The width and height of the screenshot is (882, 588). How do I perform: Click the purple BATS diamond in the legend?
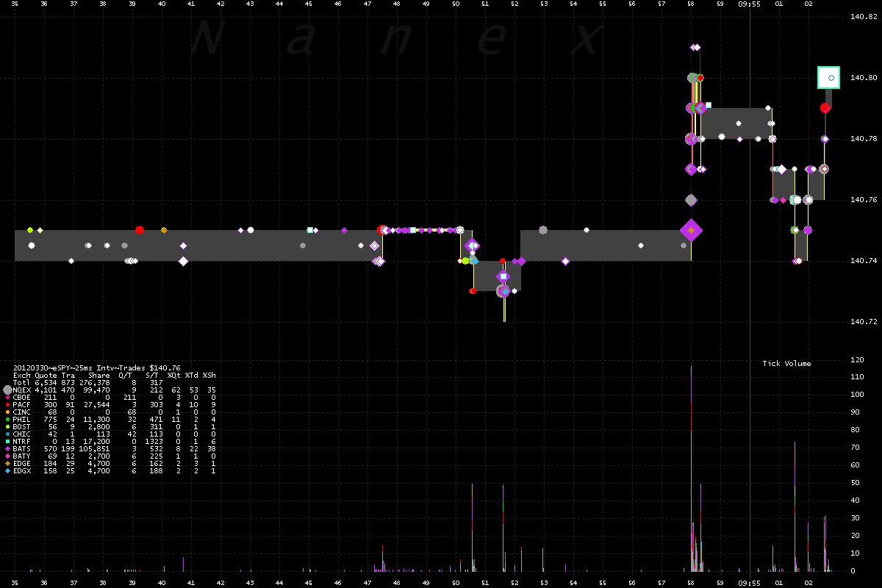point(7,449)
